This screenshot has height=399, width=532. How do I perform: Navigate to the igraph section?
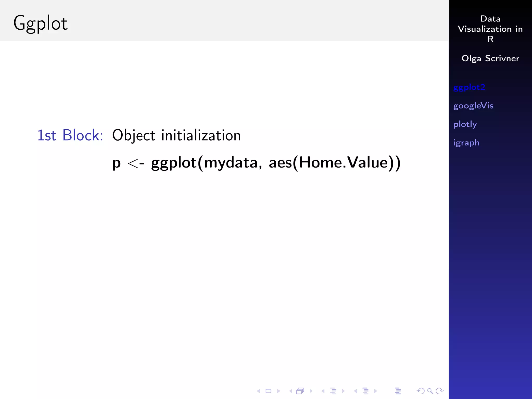pyautogui.click(x=466, y=143)
